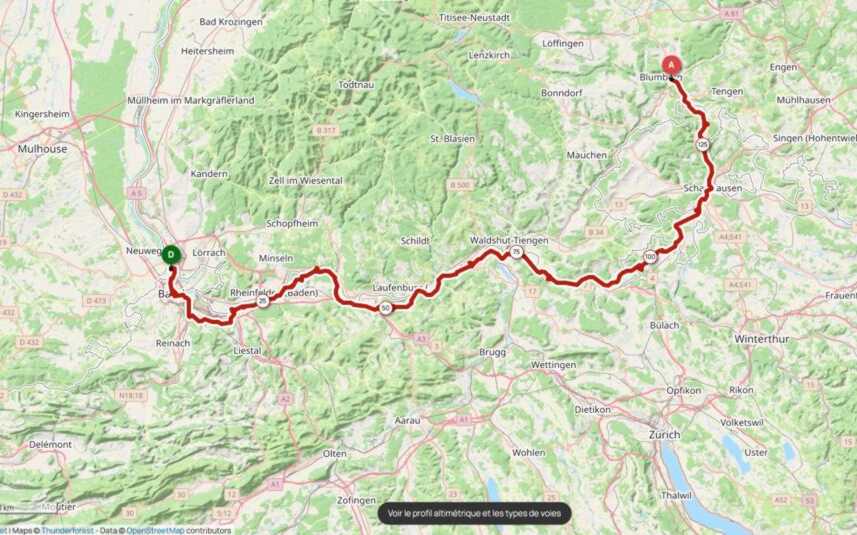
Task: Select the 25 km distance marker
Action: (x=263, y=301)
